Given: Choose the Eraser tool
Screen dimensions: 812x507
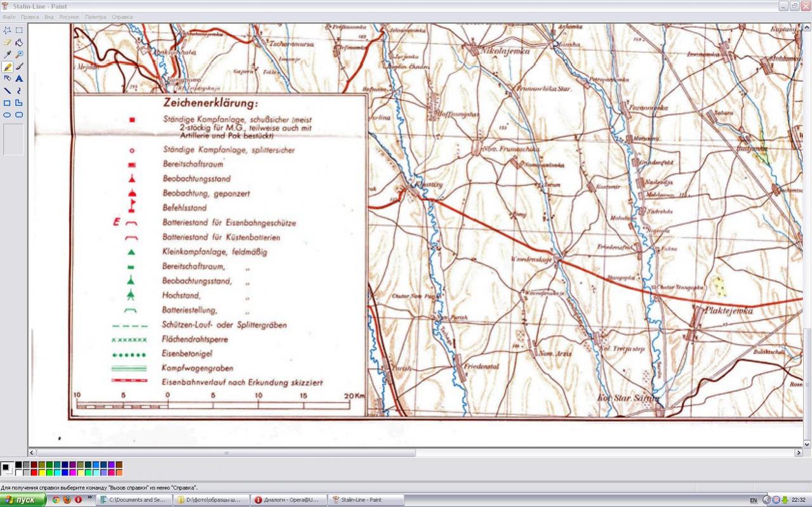Looking at the screenshot, I should coord(7,42).
